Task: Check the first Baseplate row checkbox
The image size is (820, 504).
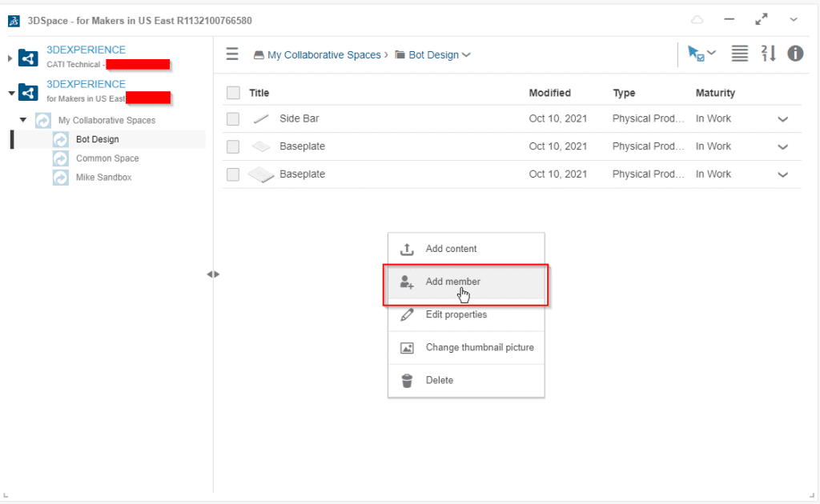Action: 233,146
